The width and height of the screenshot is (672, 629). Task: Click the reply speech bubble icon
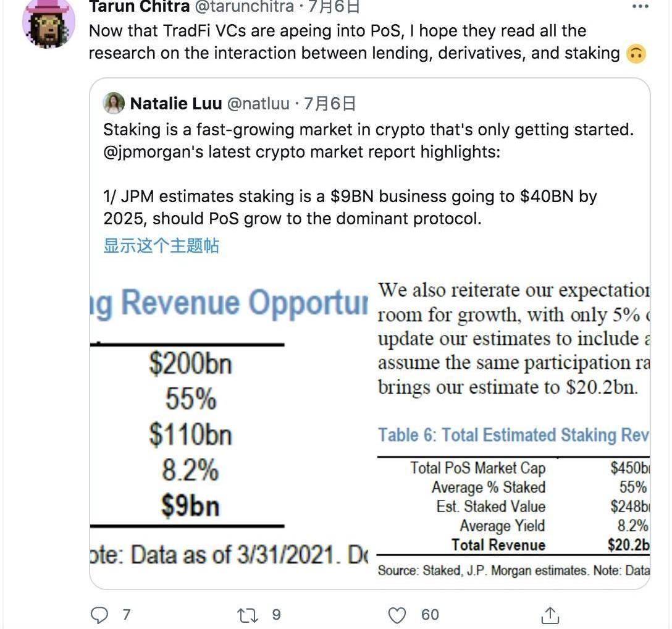pos(99,615)
